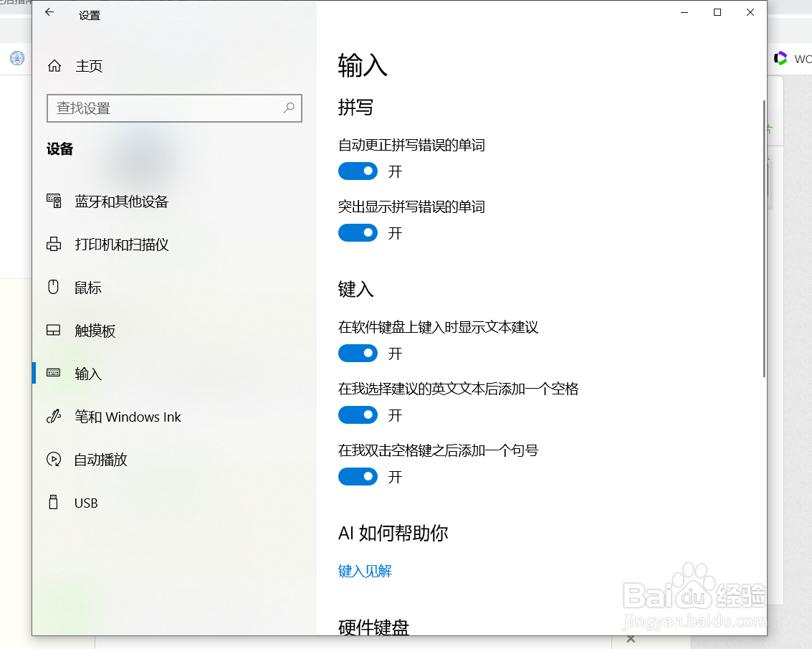Image resolution: width=812 pixels, height=649 pixels.
Task: Select the 输入 keyboard icon
Action: pos(54,373)
